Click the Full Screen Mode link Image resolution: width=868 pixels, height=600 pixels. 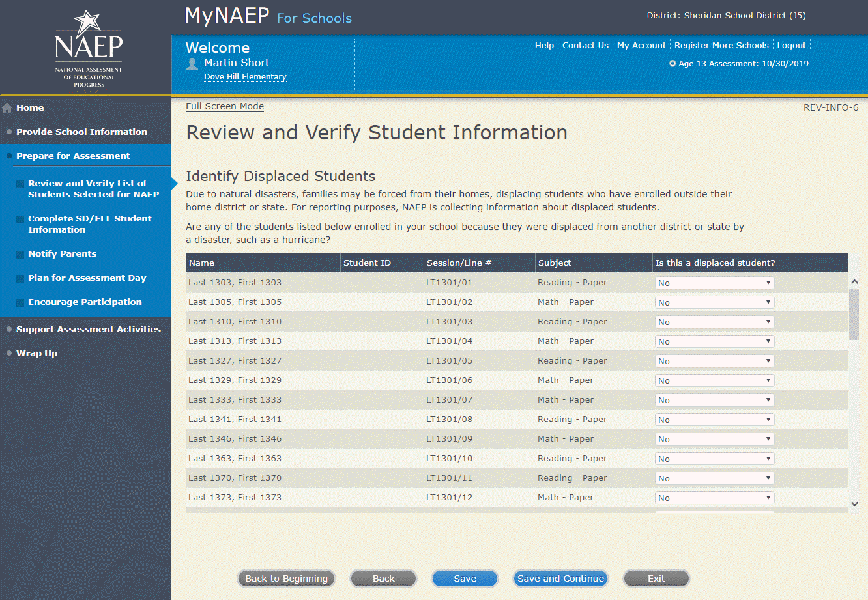(225, 107)
